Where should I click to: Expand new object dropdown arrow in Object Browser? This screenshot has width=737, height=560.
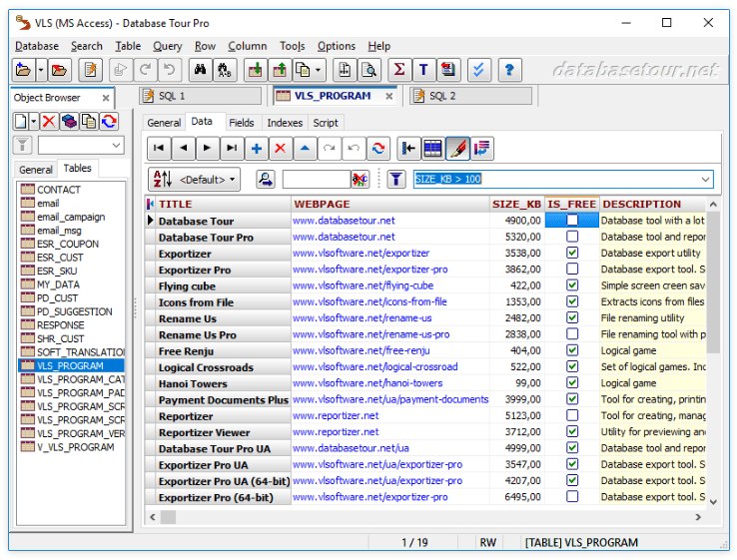[33, 122]
